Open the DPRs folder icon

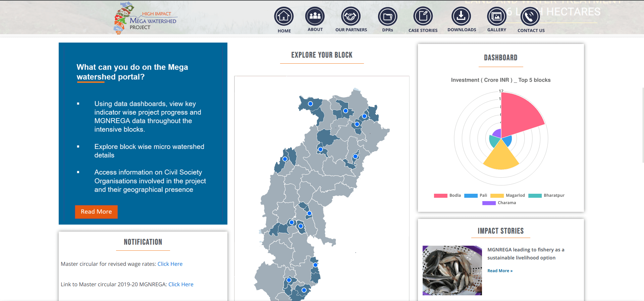pyautogui.click(x=387, y=16)
